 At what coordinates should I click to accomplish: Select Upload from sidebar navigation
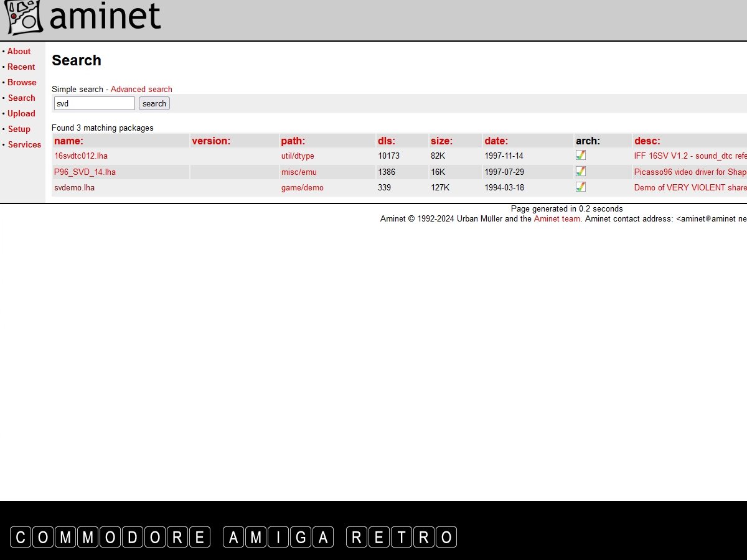(x=21, y=114)
